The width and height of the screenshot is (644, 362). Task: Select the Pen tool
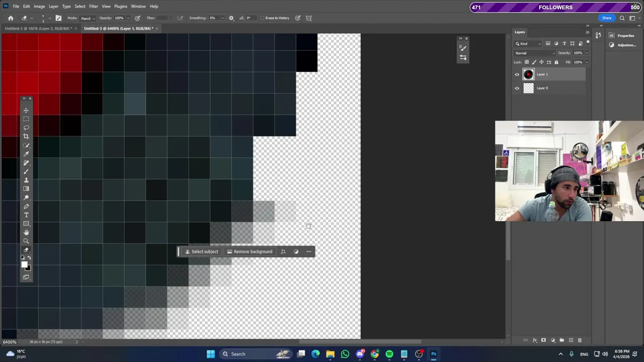click(26, 206)
